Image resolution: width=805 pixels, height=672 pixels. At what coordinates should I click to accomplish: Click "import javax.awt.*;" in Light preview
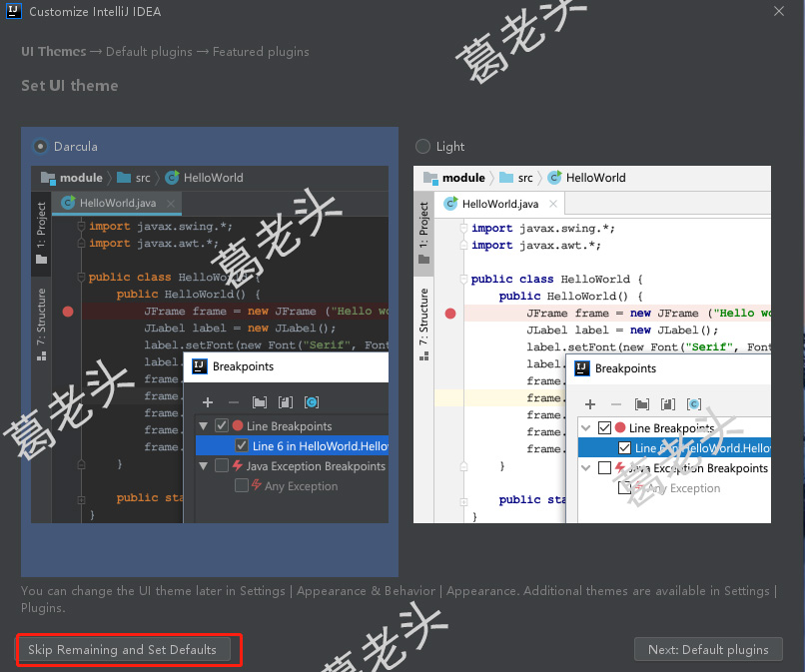536,246
